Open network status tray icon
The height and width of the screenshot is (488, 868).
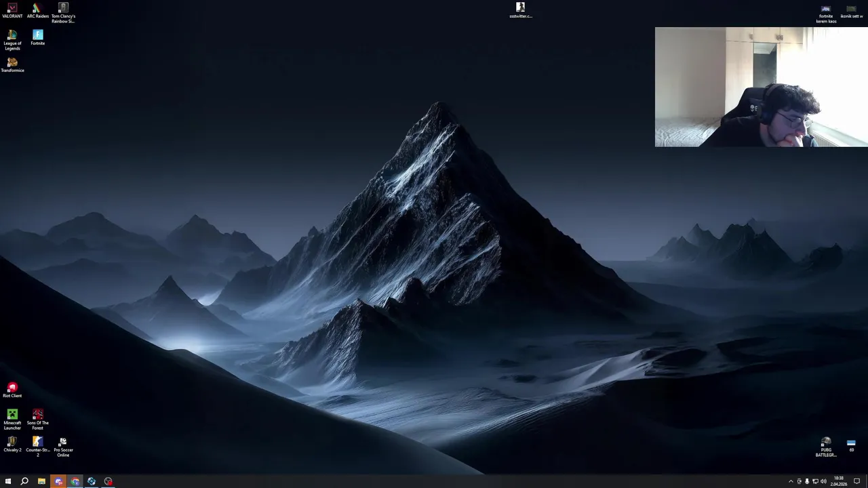tap(815, 481)
